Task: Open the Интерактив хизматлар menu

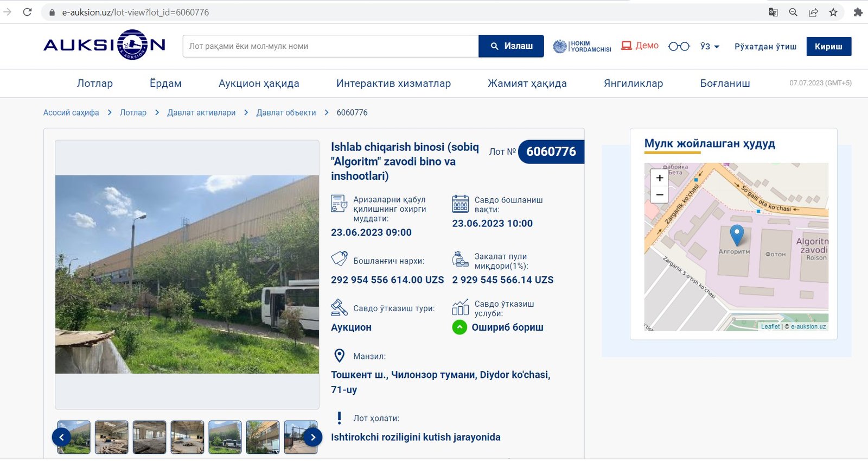Action: click(x=393, y=84)
